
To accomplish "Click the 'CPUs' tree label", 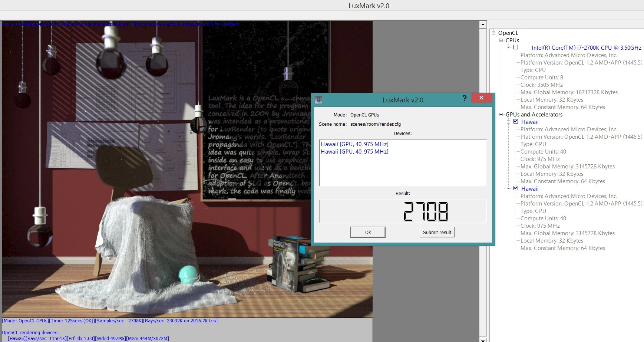I will point(512,40).
